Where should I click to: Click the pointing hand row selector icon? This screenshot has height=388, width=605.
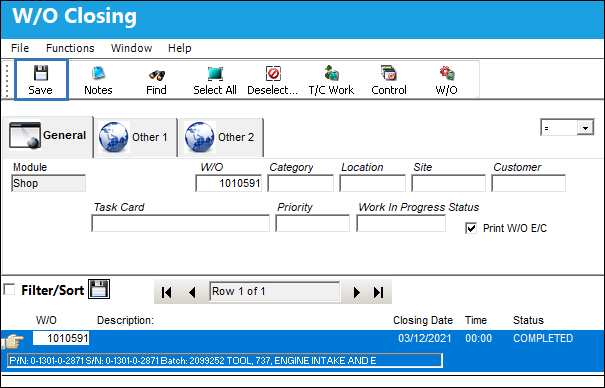click(13, 341)
